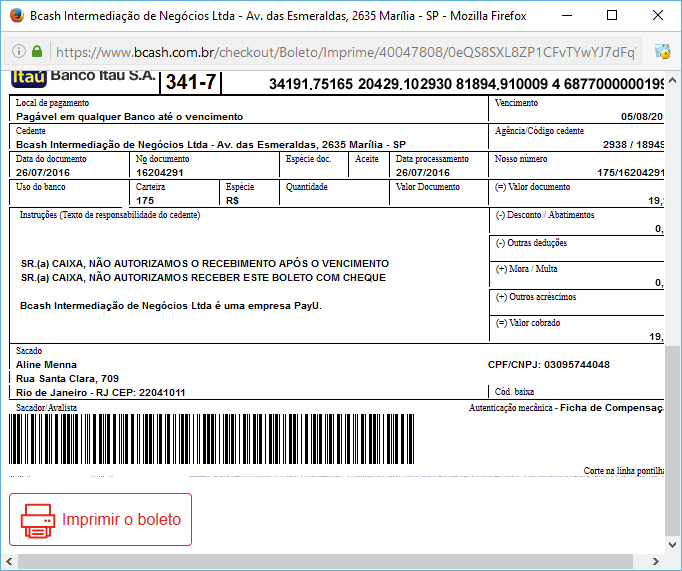
Task: Click the vertical scrollbar thumb
Action: 672,440
